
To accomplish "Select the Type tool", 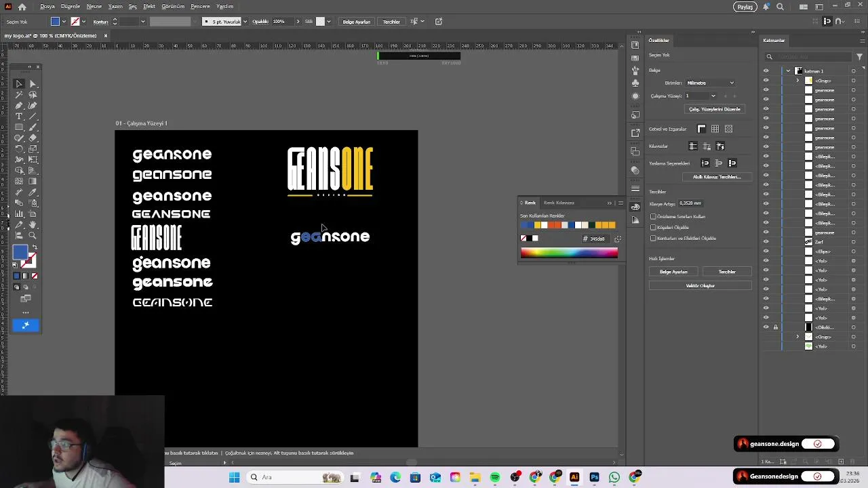I will [x=19, y=117].
